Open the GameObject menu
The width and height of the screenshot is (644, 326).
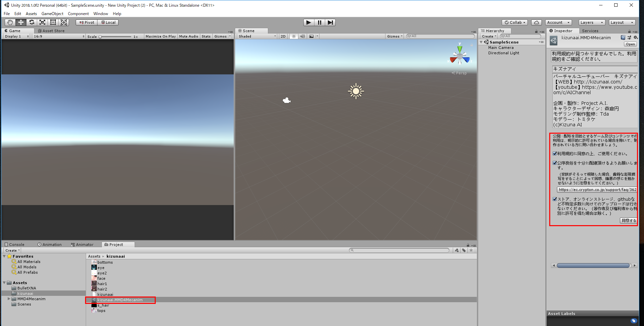pos(52,14)
